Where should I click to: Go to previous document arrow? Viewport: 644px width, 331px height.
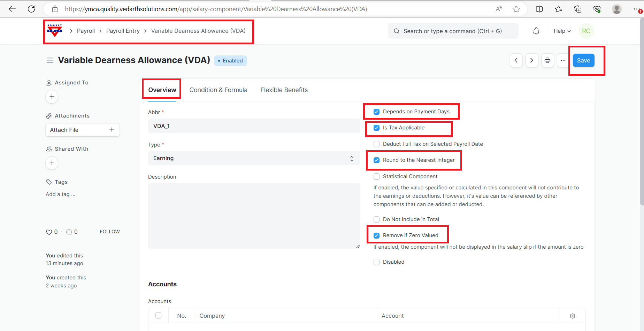tap(516, 60)
